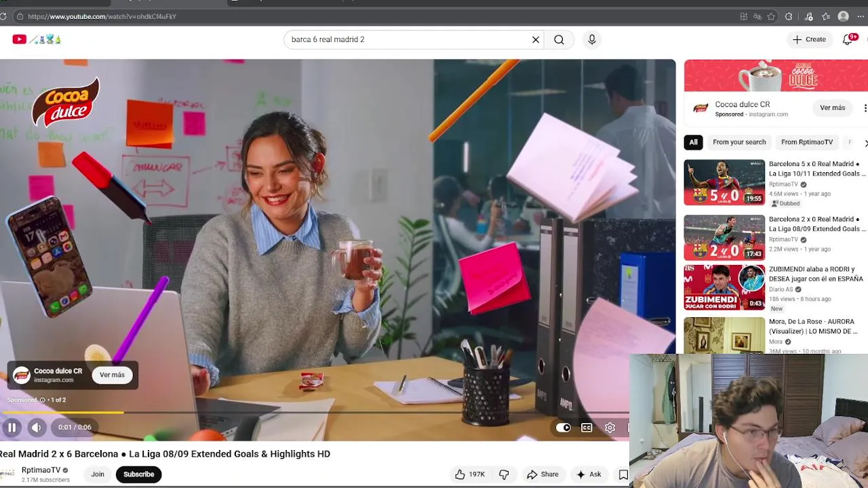Click the site info lock icon
Viewport: 868px width, 488px height.
tap(20, 16)
